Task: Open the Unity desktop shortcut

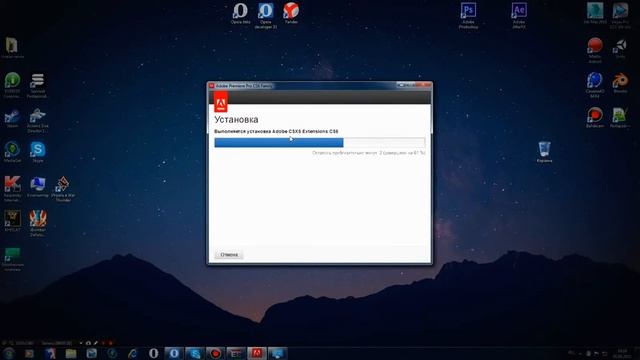Action: pos(620,48)
